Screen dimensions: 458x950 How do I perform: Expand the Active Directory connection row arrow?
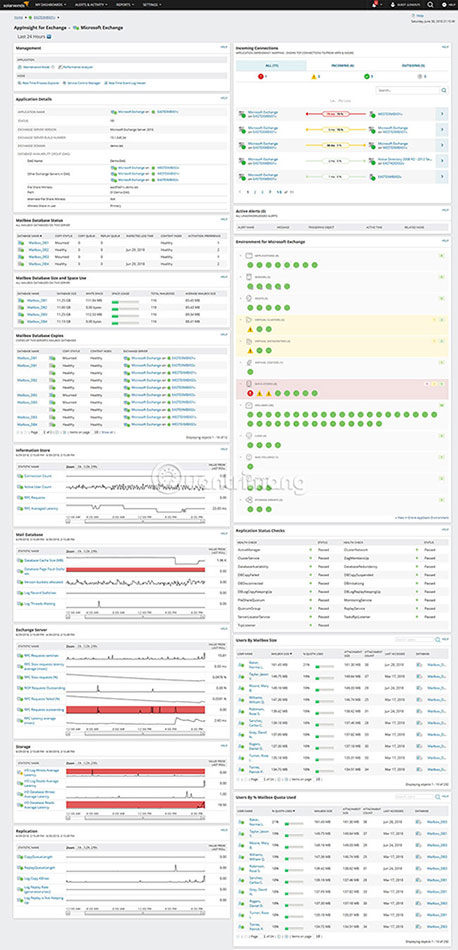pyautogui.click(x=442, y=161)
